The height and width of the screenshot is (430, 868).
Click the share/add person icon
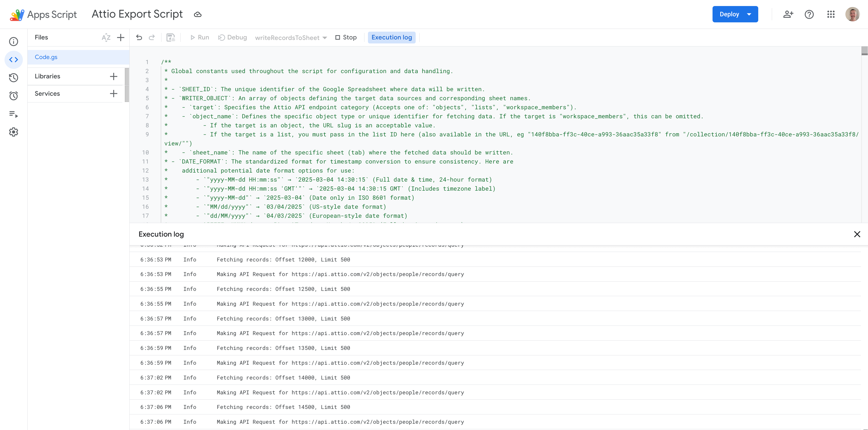(x=788, y=15)
